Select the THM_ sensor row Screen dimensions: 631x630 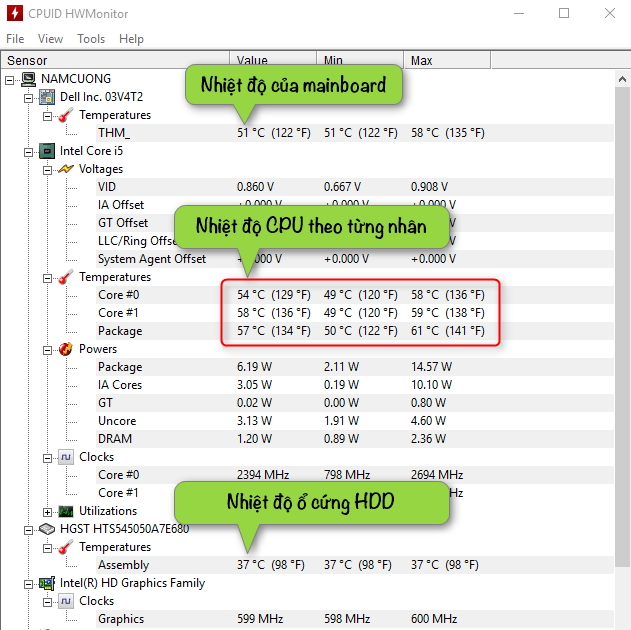click(x=355, y=133)
